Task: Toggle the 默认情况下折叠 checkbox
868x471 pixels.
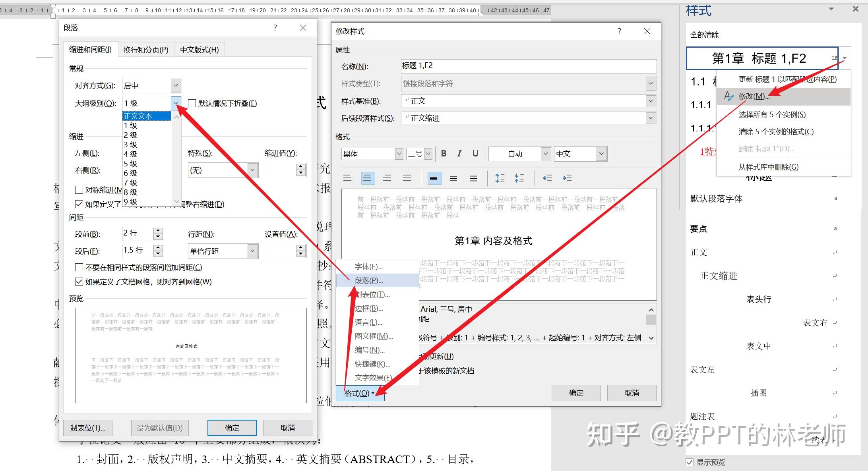Action: pos(192,104)
